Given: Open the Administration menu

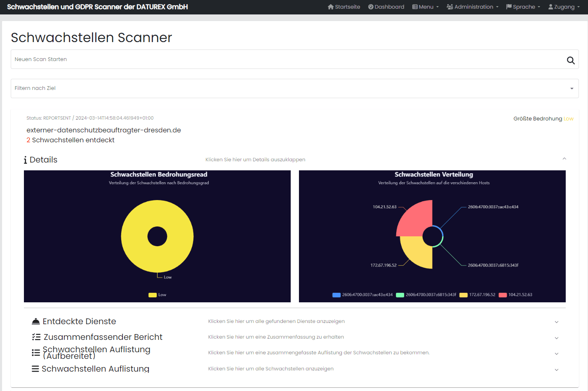Looking at the screenshot, I should 473,7.
